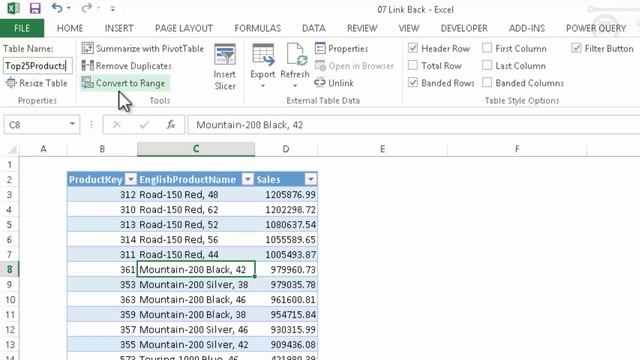Click the Excel application icon
Screen dimensions: 640x360
(13, 8)
